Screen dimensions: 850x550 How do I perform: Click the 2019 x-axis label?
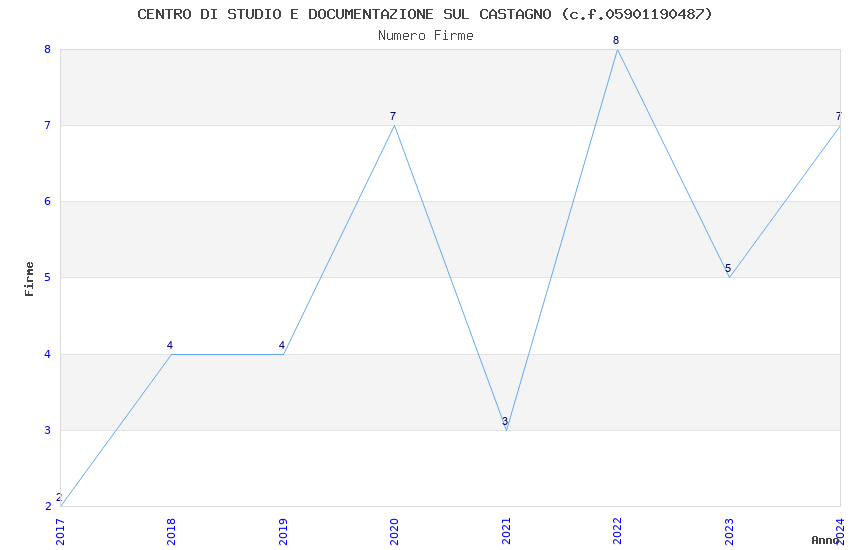click(283, 532)
